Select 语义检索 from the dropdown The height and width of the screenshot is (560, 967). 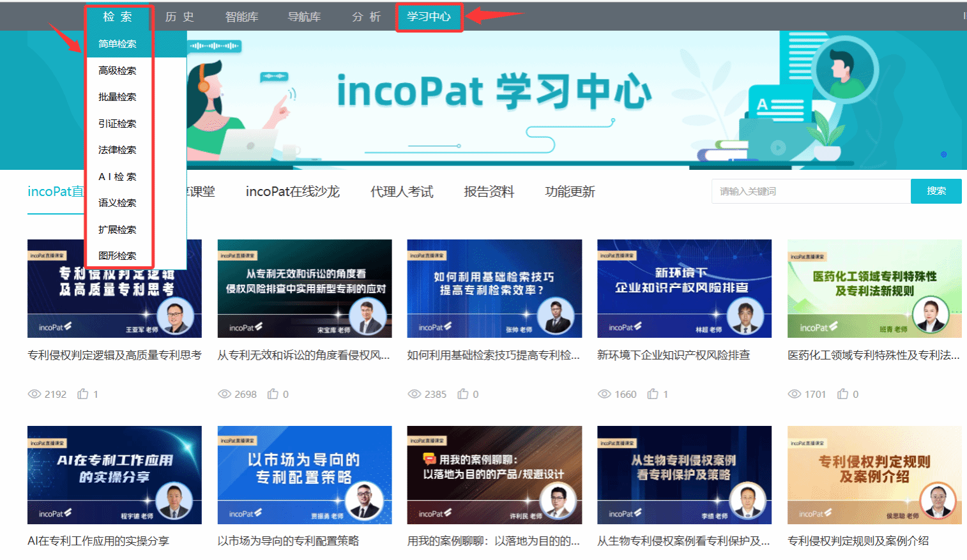117,203
